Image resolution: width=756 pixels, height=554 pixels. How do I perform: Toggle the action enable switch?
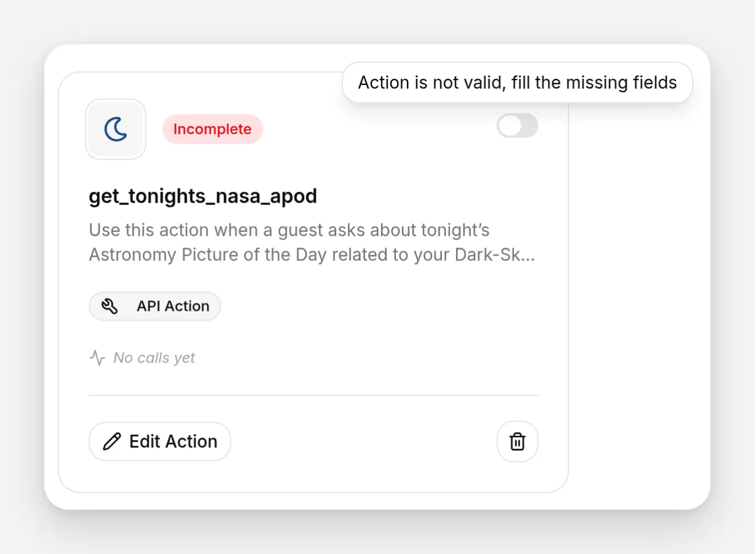[518, 126]
